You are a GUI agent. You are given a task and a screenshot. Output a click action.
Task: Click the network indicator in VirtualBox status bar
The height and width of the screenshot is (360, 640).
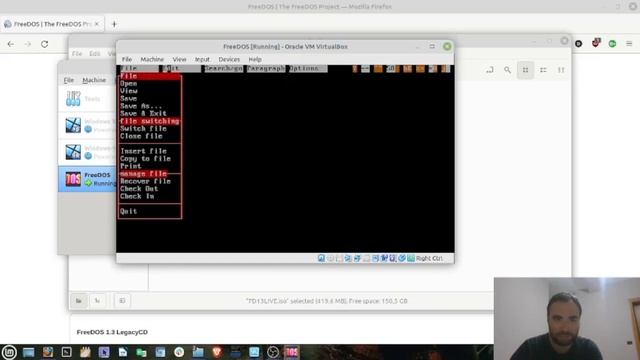(x=348, y=258)
